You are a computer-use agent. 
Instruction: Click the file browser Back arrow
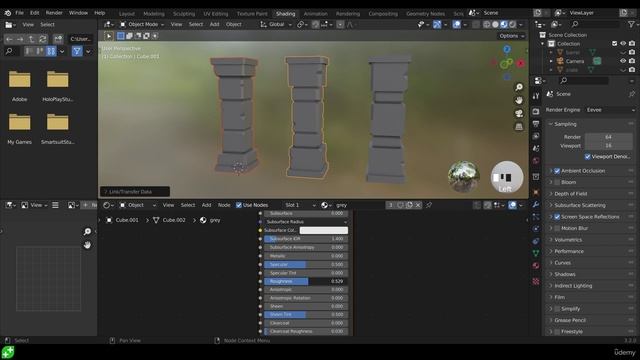(9, 39)
